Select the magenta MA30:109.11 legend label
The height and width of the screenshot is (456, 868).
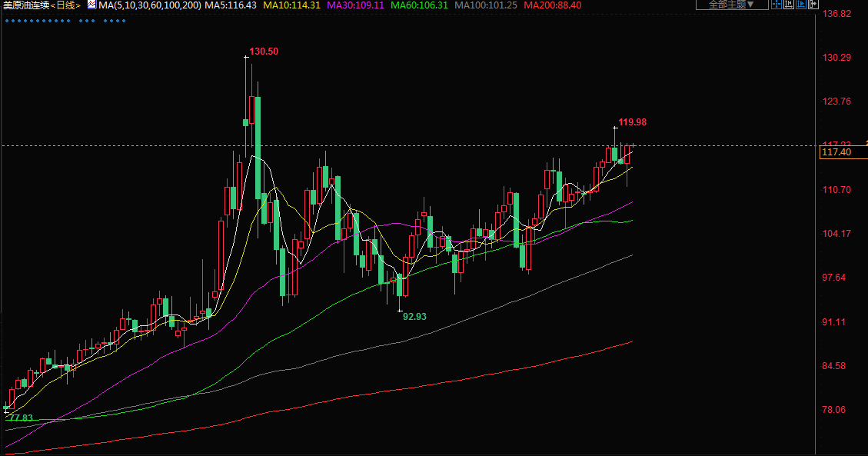355,5
